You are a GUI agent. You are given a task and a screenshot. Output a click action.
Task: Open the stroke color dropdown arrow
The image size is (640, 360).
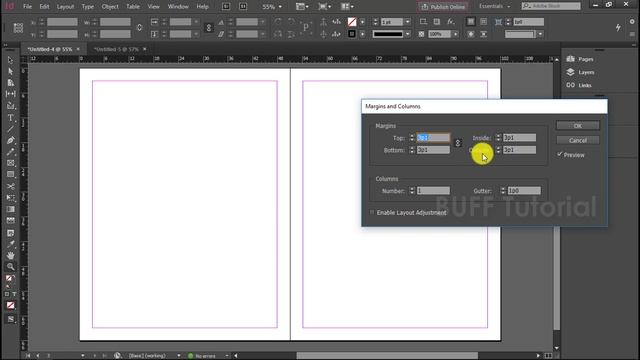point(362,34)
